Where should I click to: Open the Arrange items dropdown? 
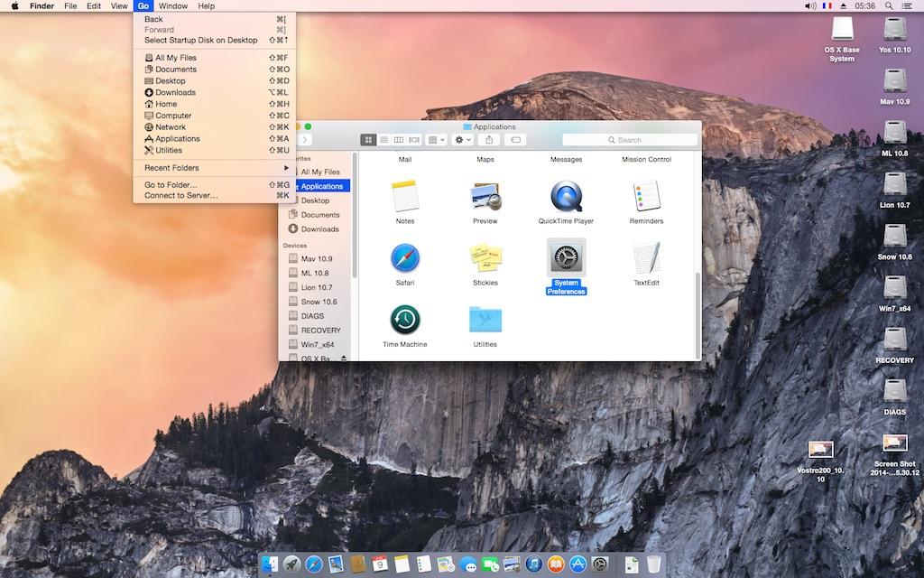[435, 140]
